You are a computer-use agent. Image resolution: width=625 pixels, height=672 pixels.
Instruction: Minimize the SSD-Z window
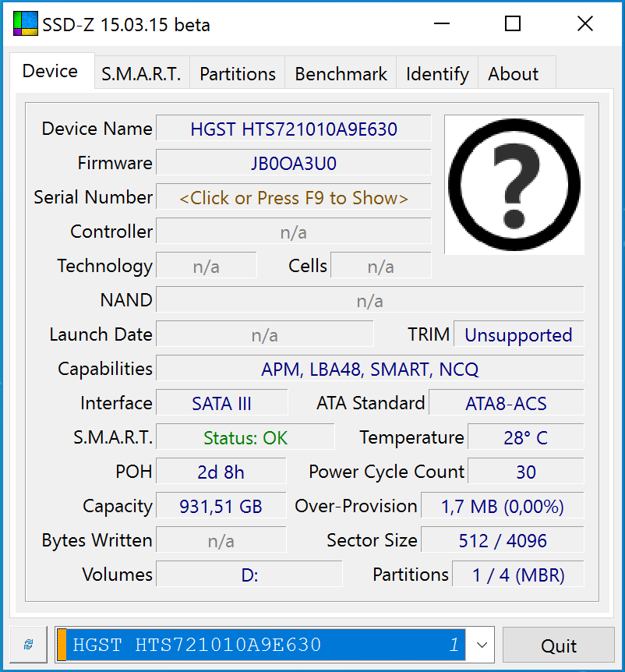pos(442,23)
